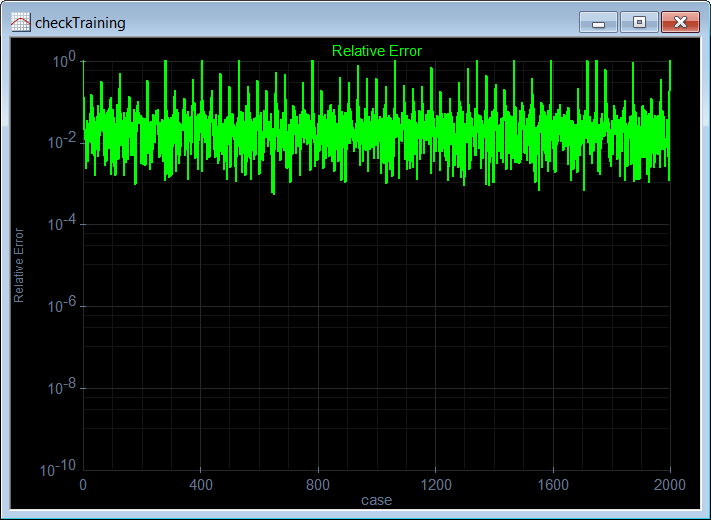Image resolution: width=711 pixels, height=520 pixels.
Task: Click the 10^-10 y-axis tick label
Action: pyautogui.click(x=58, y=468)
